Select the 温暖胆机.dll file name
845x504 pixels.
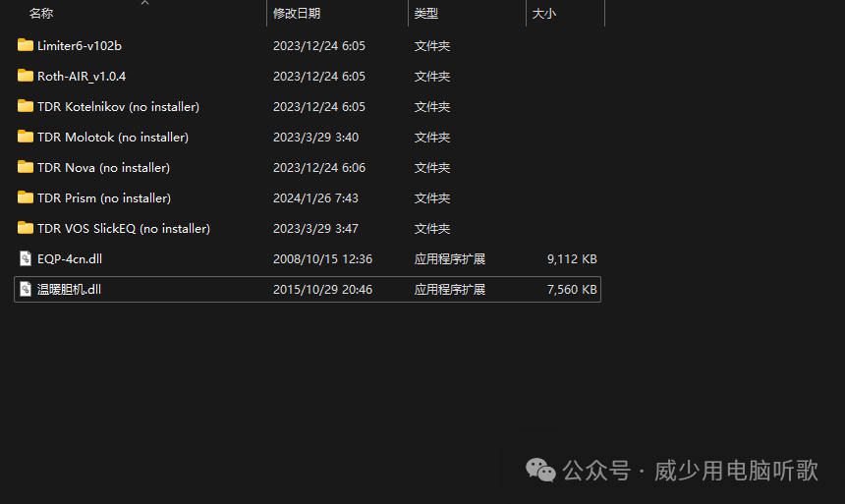[x=69, y=290]
